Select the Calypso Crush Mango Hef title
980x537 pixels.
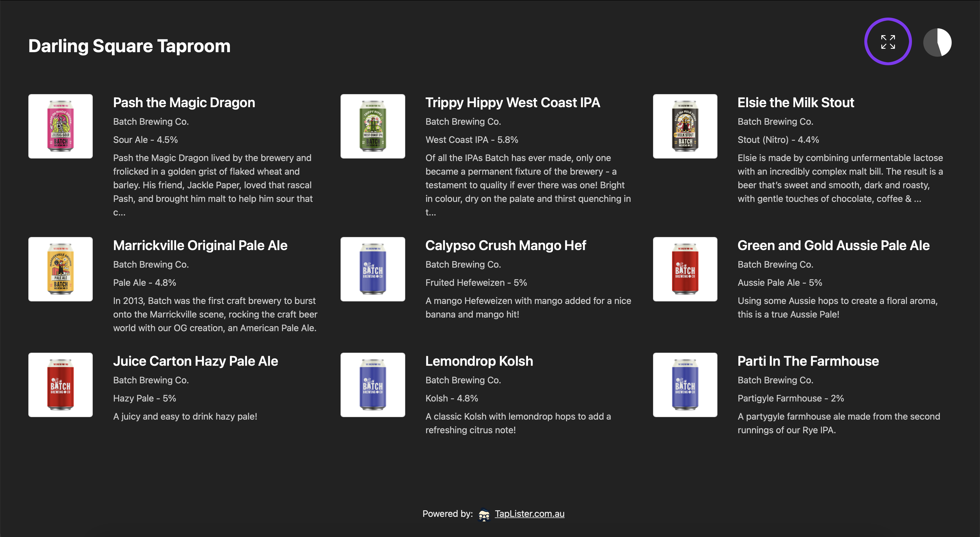[x=506, y=246]
